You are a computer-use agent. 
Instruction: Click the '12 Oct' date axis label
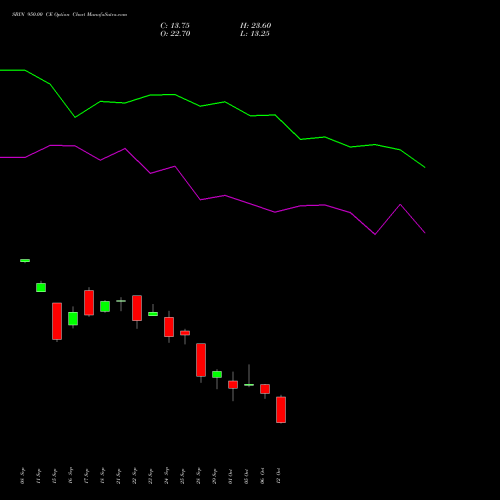coord(278,476)
